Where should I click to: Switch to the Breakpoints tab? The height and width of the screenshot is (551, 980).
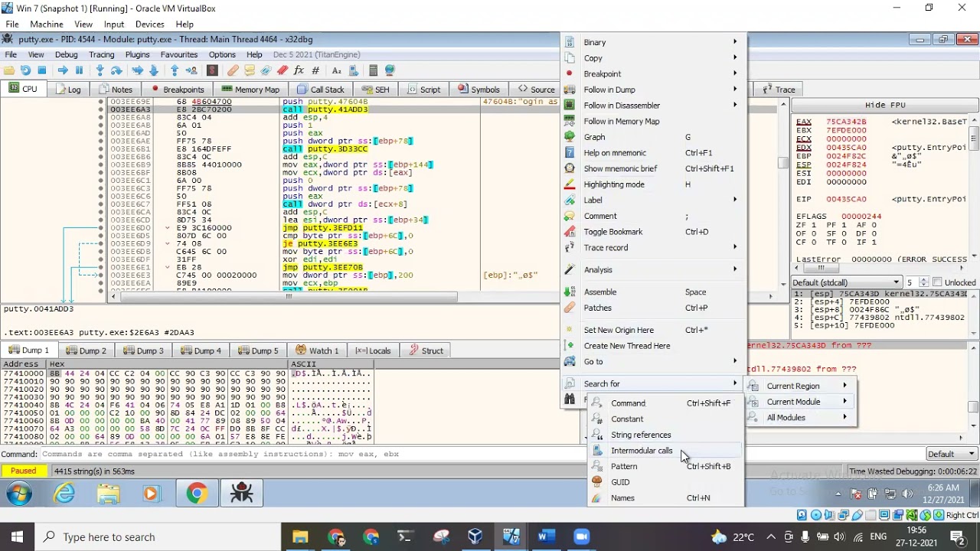click(177, 90)
